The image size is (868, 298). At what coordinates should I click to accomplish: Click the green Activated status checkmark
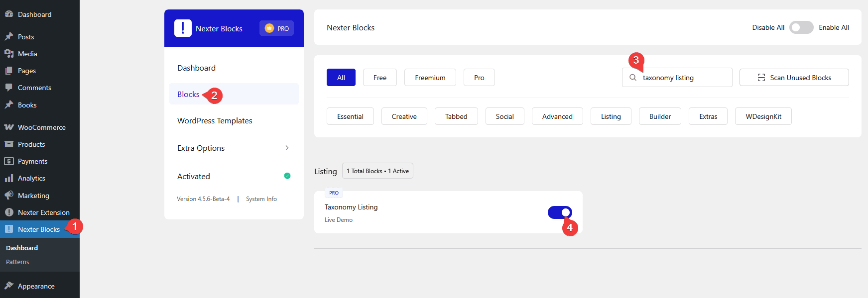pos(287,176)
